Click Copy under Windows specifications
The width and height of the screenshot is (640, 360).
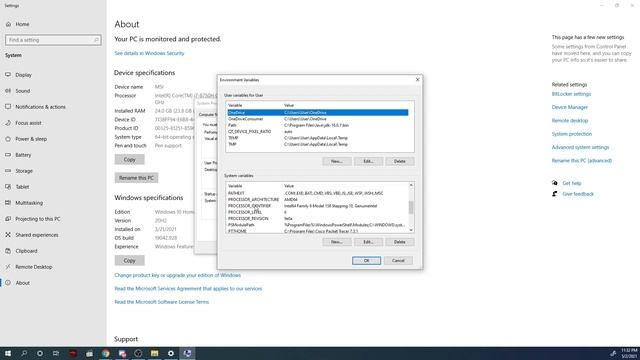pyautogui.click(x=129, y=260)
